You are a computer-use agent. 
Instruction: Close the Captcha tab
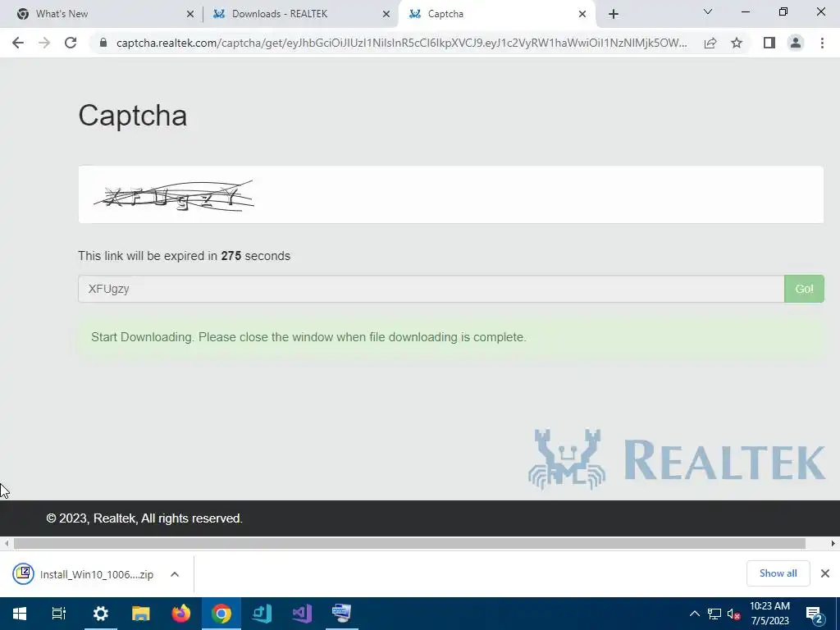(582, 14)
